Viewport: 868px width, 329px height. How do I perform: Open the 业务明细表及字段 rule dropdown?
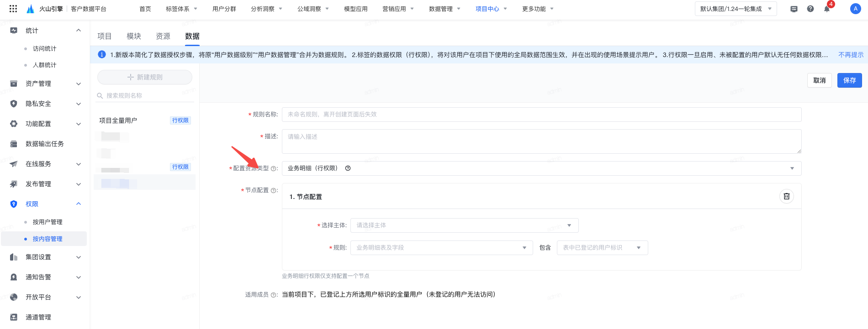(x=441, y=248)
